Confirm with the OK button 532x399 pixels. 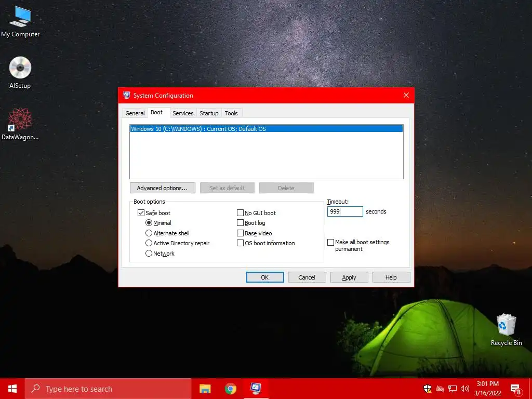pyautogui.click(x=265, y=277)
